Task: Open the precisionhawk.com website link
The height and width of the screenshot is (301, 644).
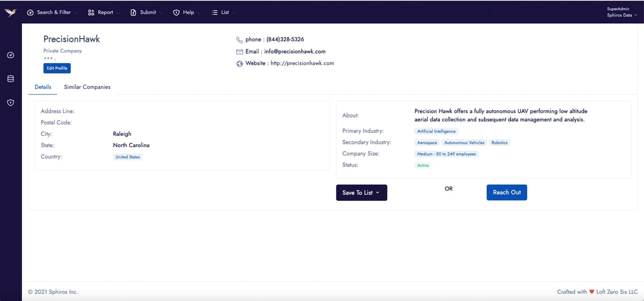Action: pyautogui.click(x=302, y=63)
